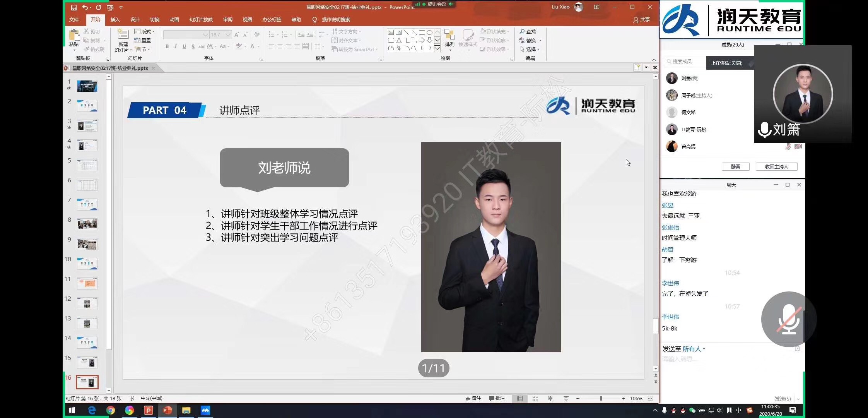The height and width of the screenshot is (418, 868).
Task: Open PowerPoint from the Windows taskbar
Action: click(167, 410)
